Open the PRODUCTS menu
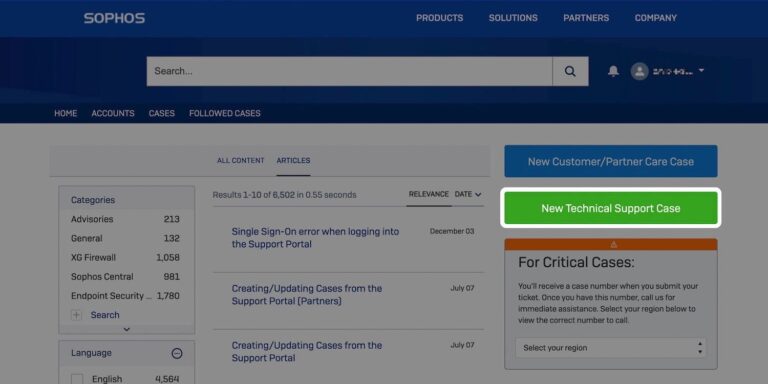Screen dimensions: 768x384 click(439, 18)
